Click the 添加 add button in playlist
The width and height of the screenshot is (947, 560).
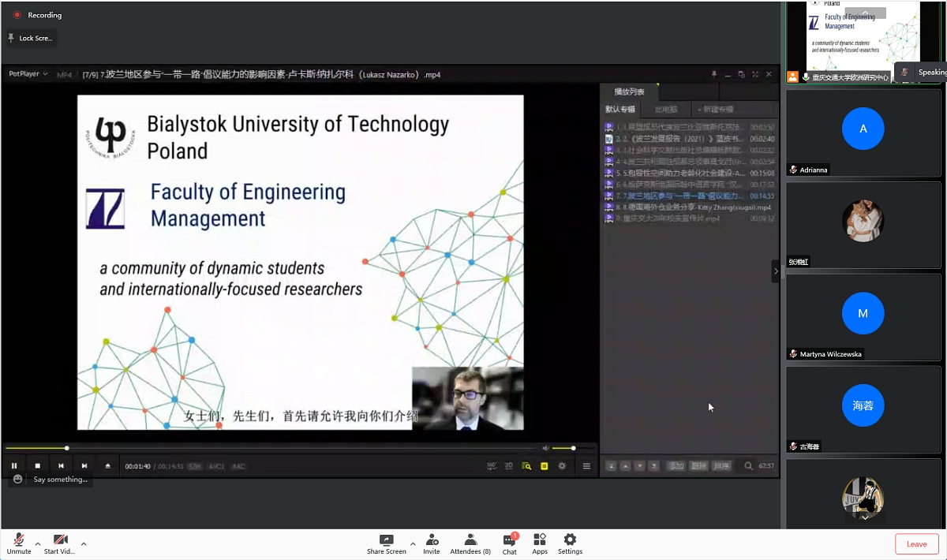point(676,466)
